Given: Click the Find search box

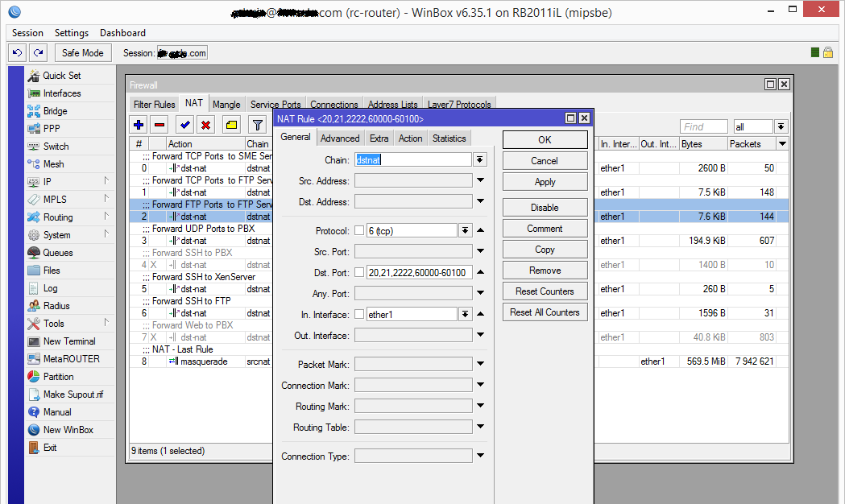Looking at the screenshot, I should coord(704,126).
